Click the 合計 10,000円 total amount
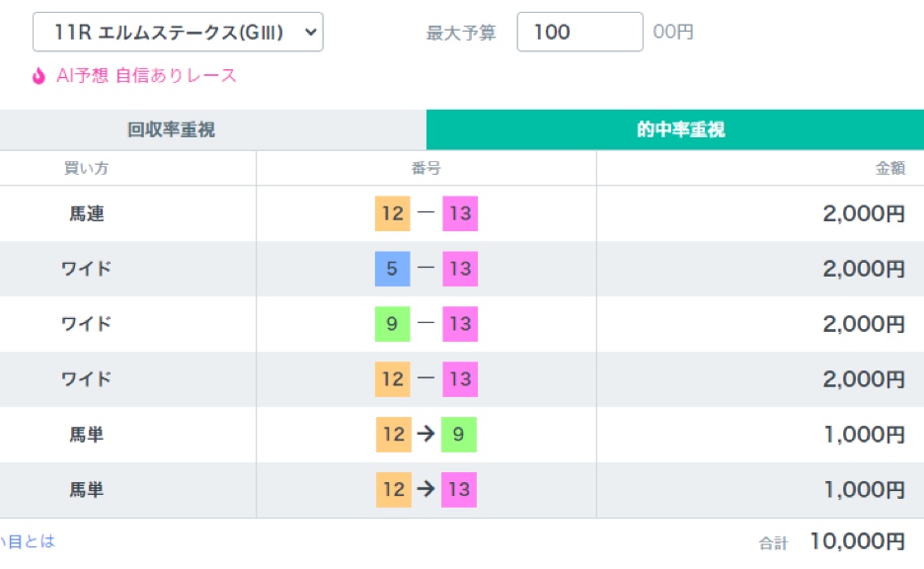Viewport: 924px width, 569px height. [856, 541]
